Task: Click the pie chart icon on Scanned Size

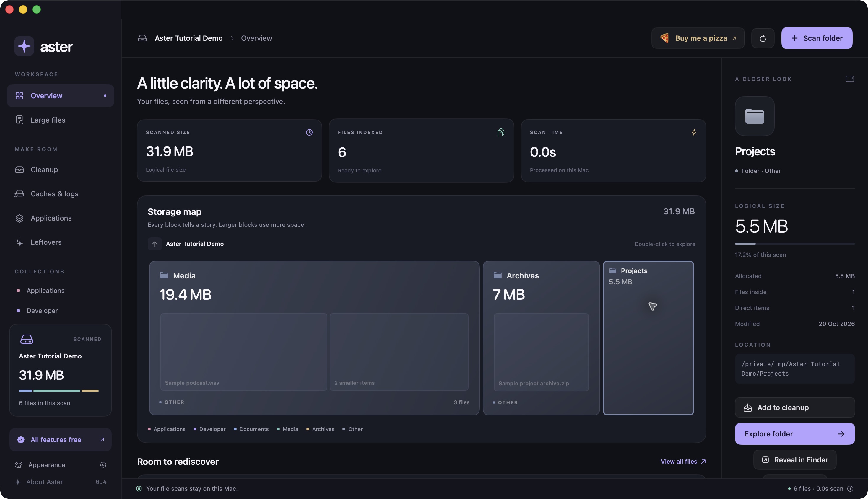Action: 309,132
